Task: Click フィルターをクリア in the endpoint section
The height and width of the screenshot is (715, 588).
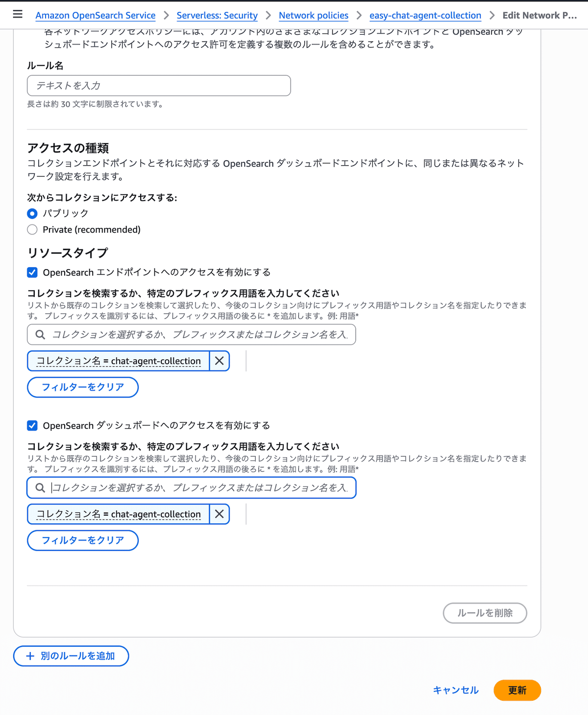Action: point(82,387)
